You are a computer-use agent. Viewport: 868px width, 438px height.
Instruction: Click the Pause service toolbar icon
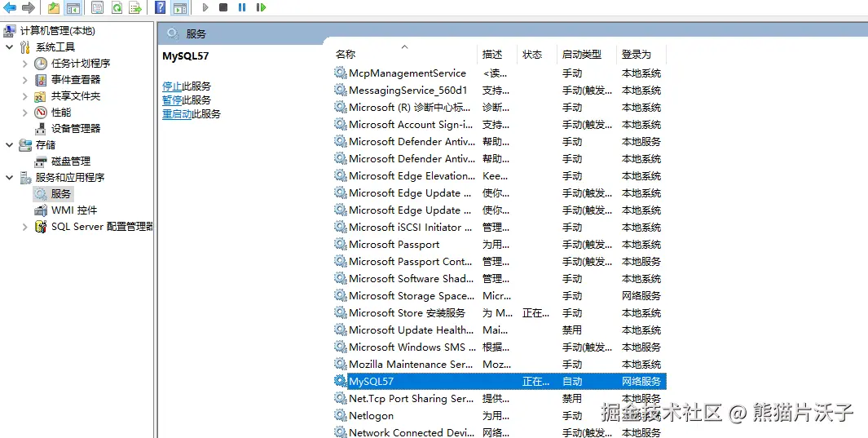242,7
